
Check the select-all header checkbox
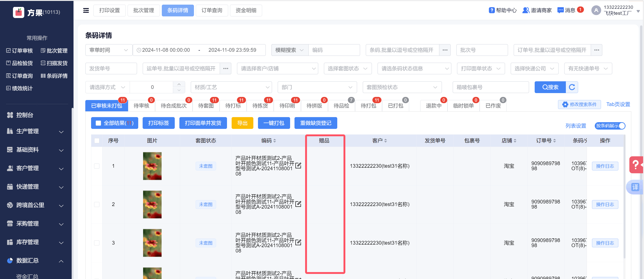(97, 141)
